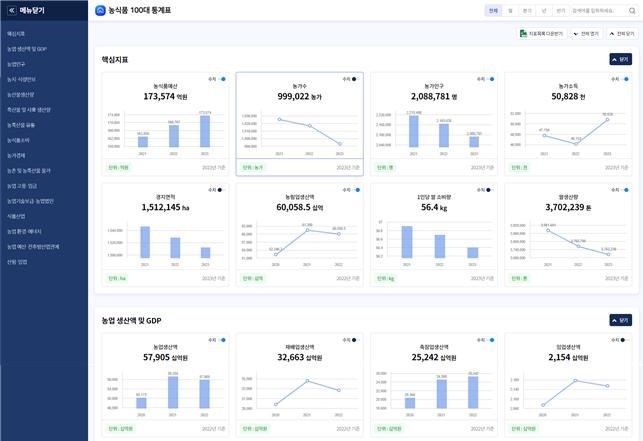Screen dimensions: 643x441
Task: Click the search magnifier icon
Action: tap(631, 10)
